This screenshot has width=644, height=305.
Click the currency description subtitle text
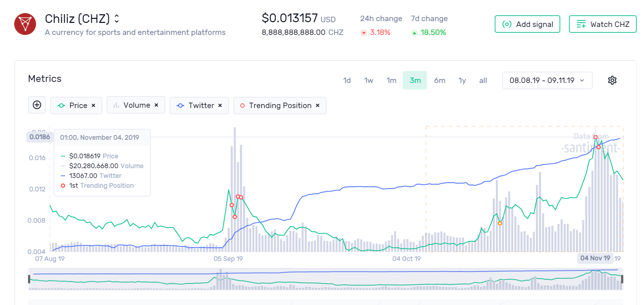tap(135, 32)
